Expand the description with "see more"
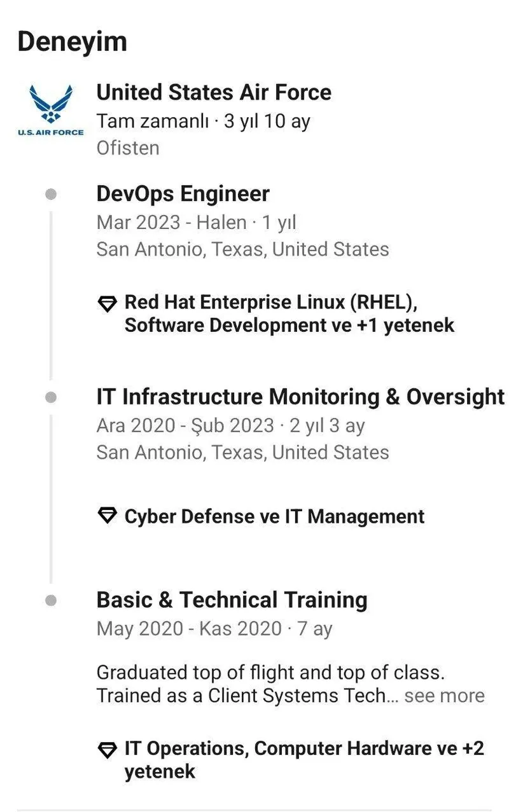Image resolution: width=509 pixels, height=812 pixels. [x=444, y=696]
